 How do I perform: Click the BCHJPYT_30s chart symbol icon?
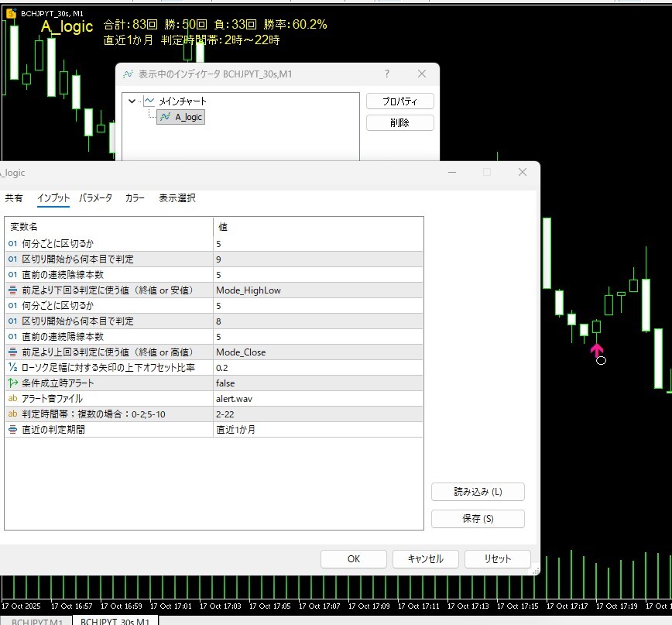click(x=11, y=13)
